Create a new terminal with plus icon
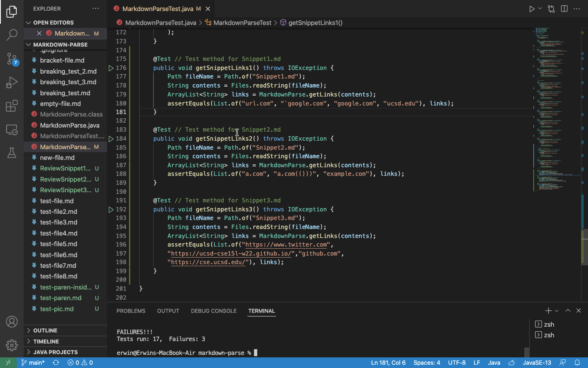 [548, 311]
